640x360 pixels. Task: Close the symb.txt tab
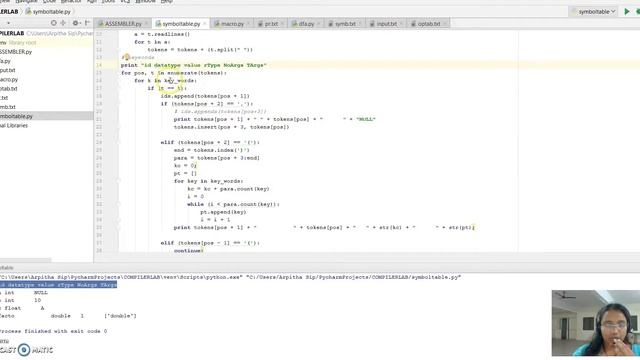(x=360, y=24)
